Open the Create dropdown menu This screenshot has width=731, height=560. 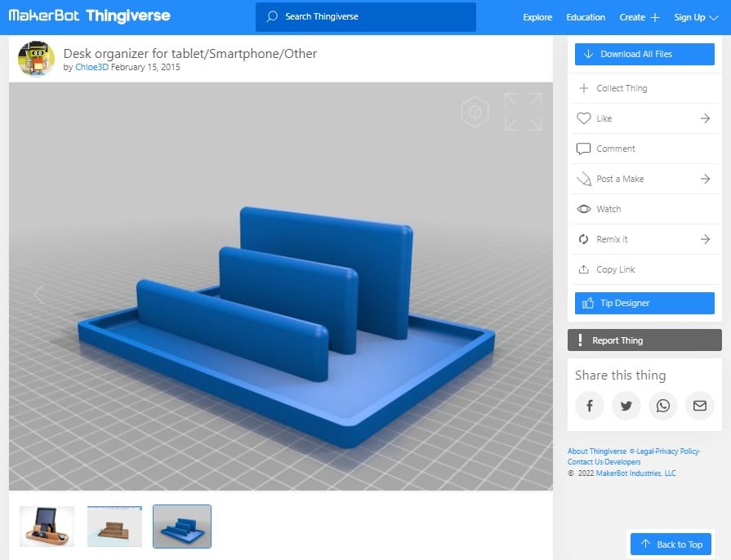[640, 16]
